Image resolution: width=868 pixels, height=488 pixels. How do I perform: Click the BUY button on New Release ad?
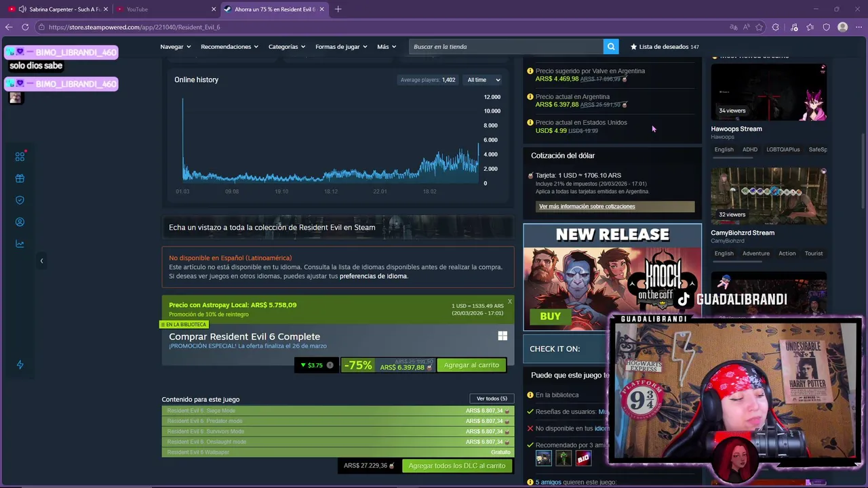pos(551,317)
